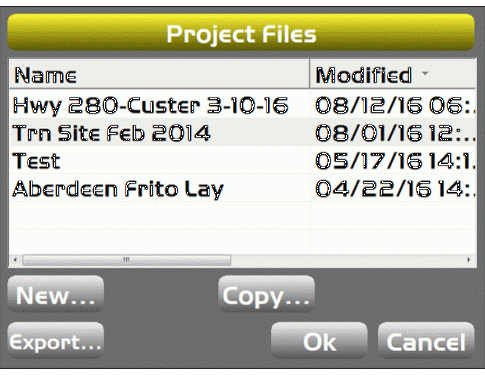Click the right scroll arrow of the file list

469,260
